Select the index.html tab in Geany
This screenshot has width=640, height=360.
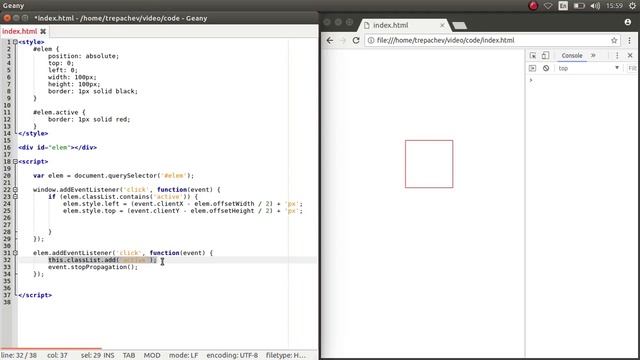pos(20,31)
